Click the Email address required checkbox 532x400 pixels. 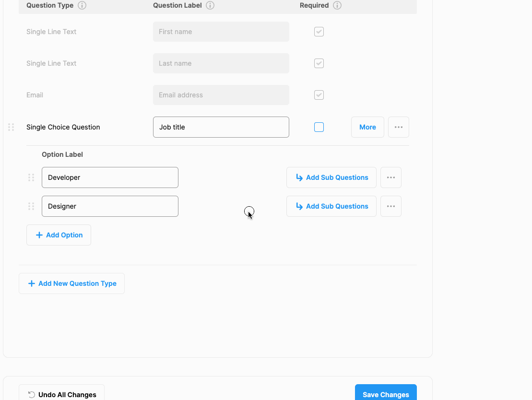pos(319,95)
